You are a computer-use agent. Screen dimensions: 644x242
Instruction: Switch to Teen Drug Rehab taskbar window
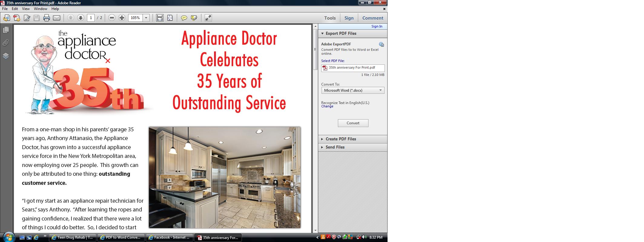click(x=73, y=238)
